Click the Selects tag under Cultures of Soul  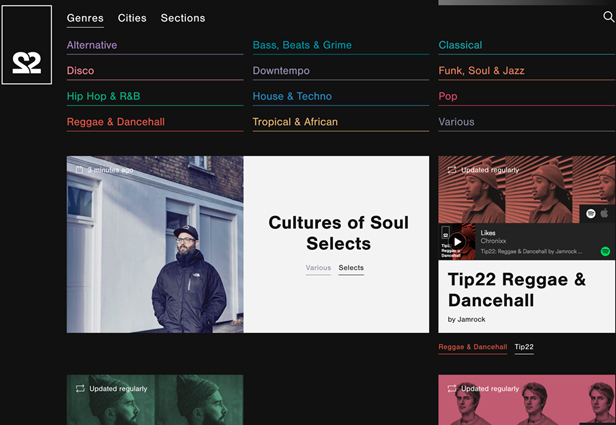coord(351,267)
